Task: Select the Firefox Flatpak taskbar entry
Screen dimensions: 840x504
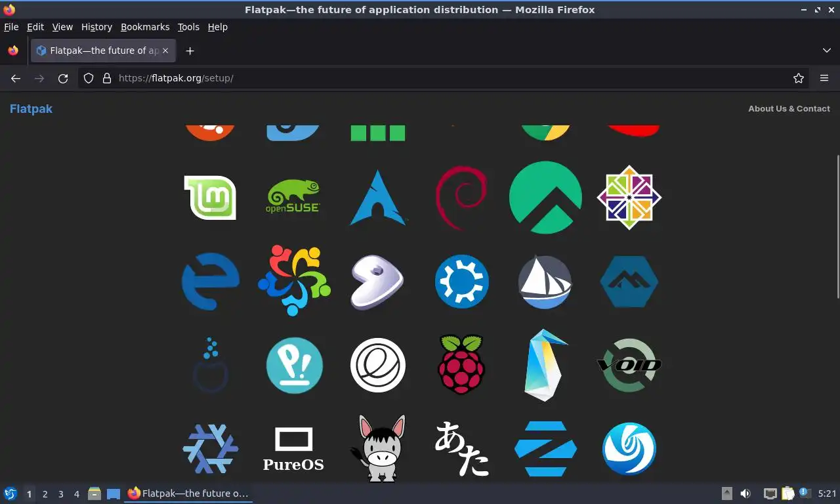Action: click(x=188, y=493)
